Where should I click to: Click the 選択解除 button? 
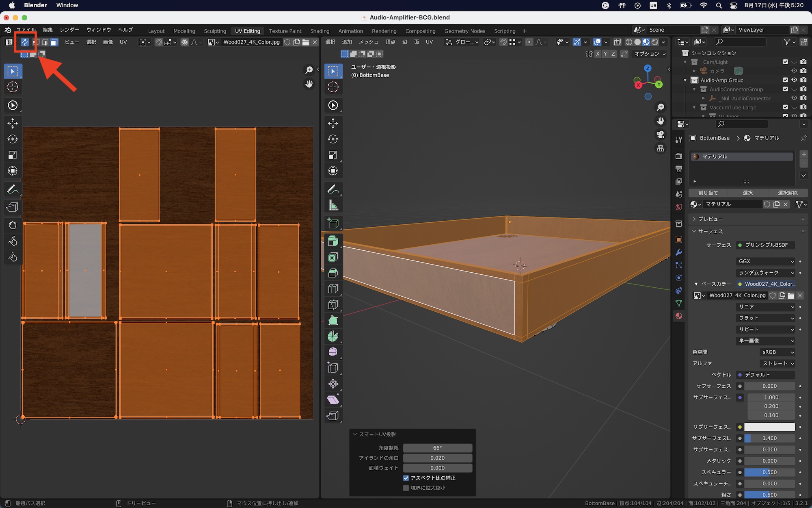(788, 193)
